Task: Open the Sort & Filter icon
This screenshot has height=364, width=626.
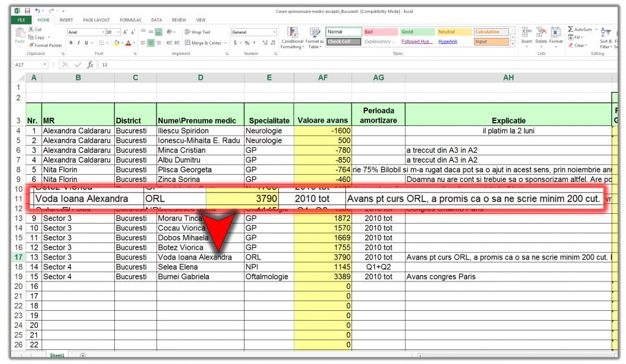Action: [x=606, y=33]
